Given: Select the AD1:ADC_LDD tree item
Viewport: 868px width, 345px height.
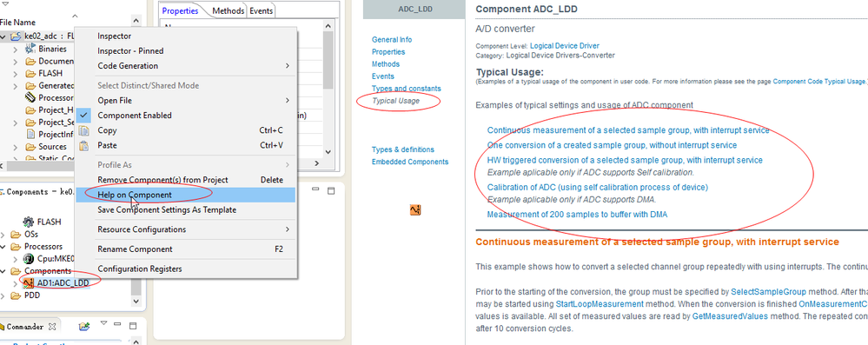Looking at the screenshot, I should 63,283.
